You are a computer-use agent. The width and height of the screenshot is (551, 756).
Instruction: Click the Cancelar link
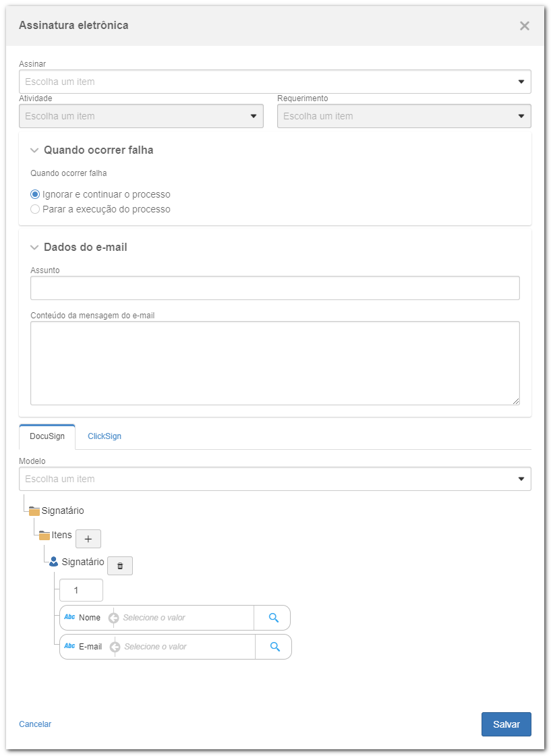35,724
